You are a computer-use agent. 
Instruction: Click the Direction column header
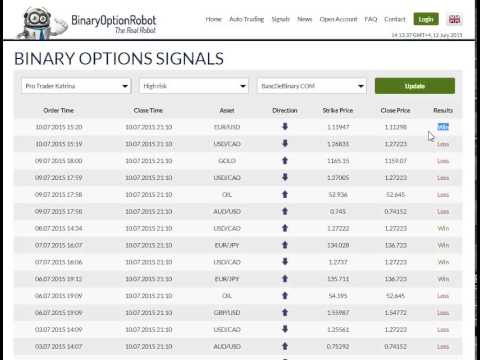(x=285, y=110)
